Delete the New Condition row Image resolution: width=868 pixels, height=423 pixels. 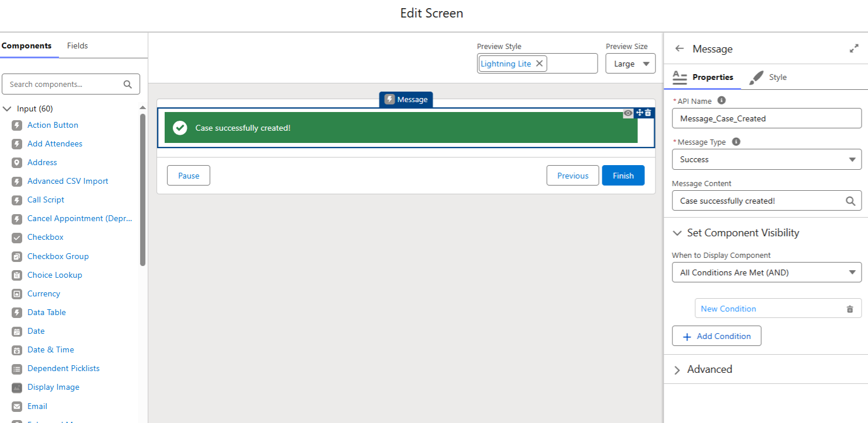click(x=850, y=309)
